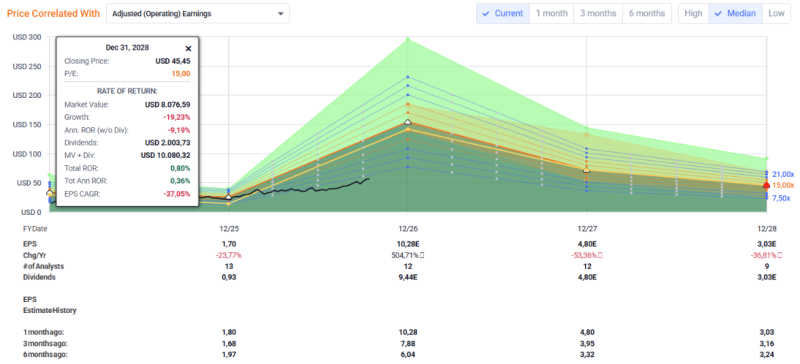Close the Dec 31, 2028 tooltip popup
This screenshot has width=800, height=364.
tap(188, 48)
